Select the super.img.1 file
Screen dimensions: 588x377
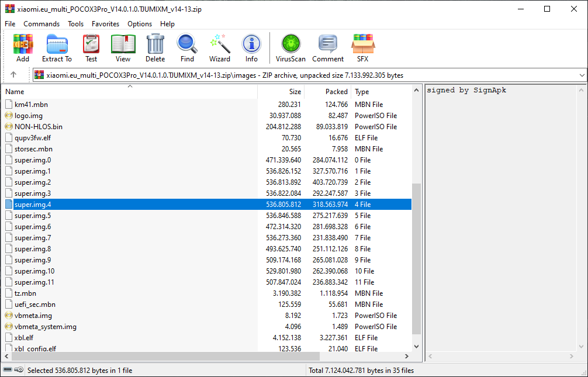point(207,171)
